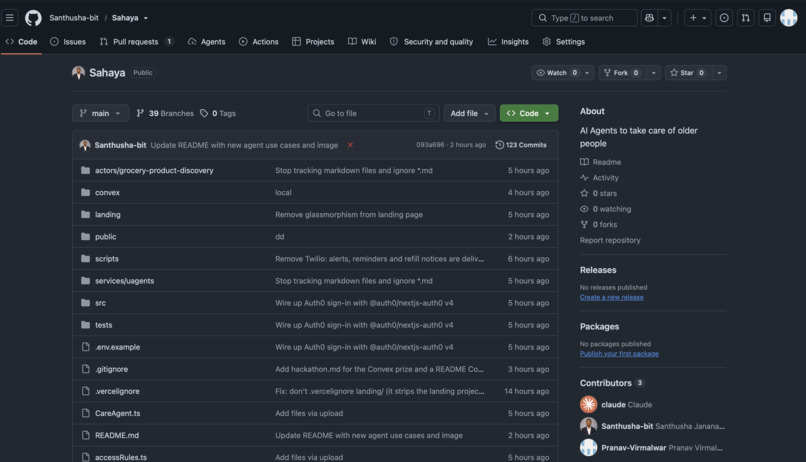This screenshot has width=806, height=462.
Task: Open the convex folder
Action: pyautogui.click(x=107, y=192)
